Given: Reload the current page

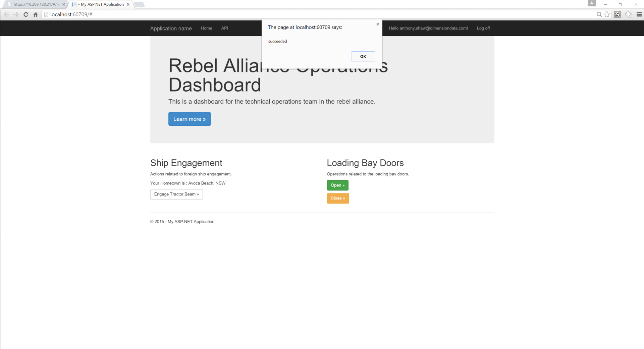Looking at the screenshot, I should 26,14.
